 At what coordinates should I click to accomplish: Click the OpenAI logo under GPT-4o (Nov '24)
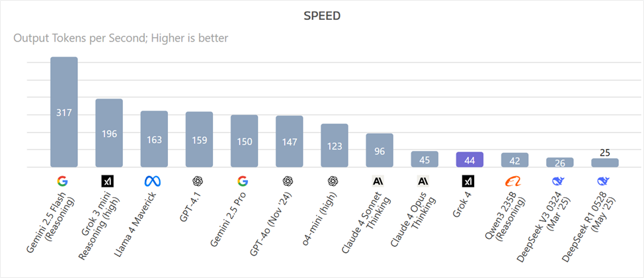(x=289, y=181)
